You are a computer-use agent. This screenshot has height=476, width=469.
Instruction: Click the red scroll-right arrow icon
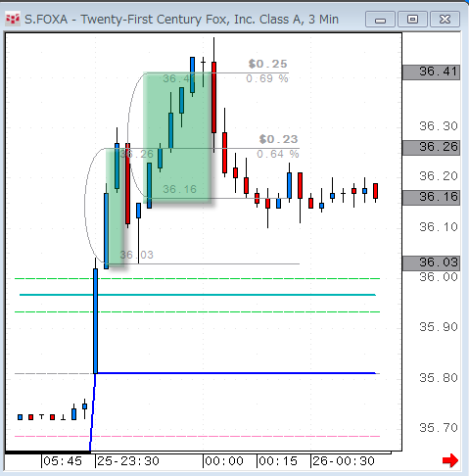point(450,460)
